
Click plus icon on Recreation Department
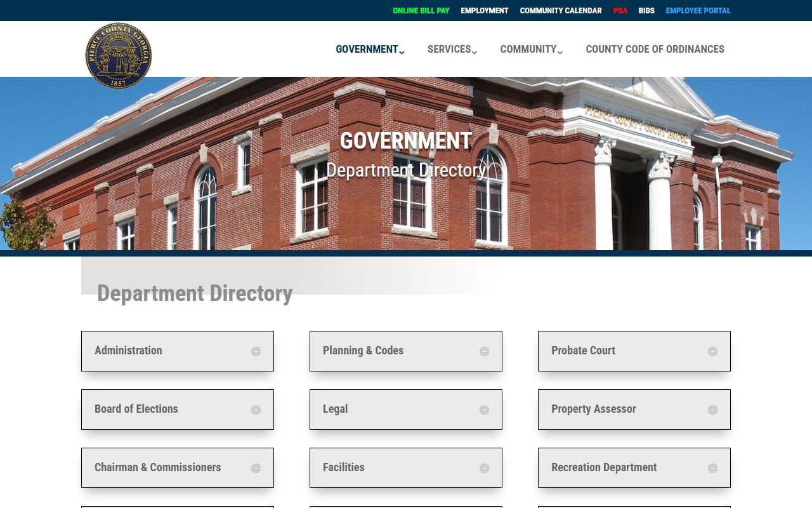[x=712, y=468]
